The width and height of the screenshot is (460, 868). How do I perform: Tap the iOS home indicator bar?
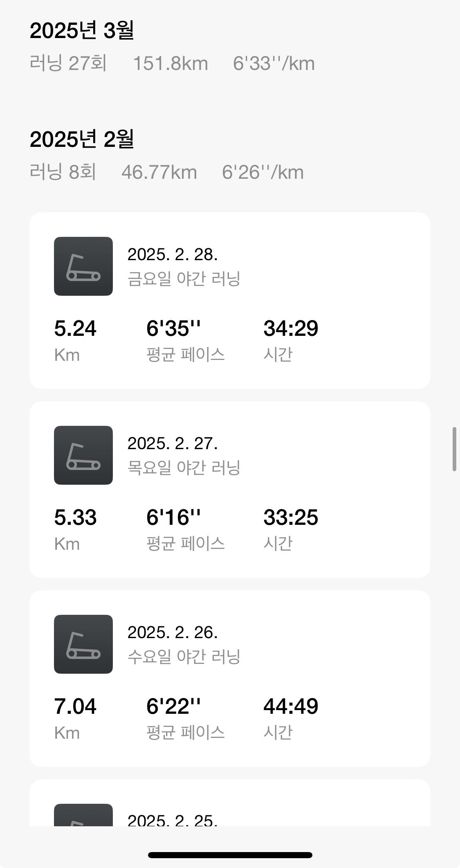click(230, 855)
